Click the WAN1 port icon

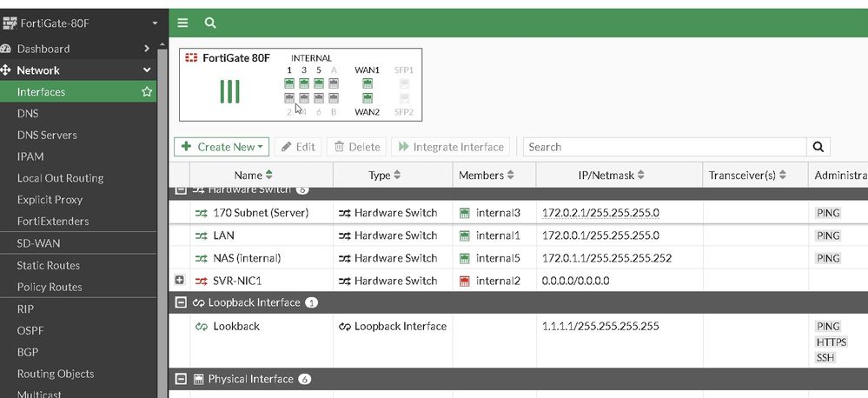pos(367,83)
